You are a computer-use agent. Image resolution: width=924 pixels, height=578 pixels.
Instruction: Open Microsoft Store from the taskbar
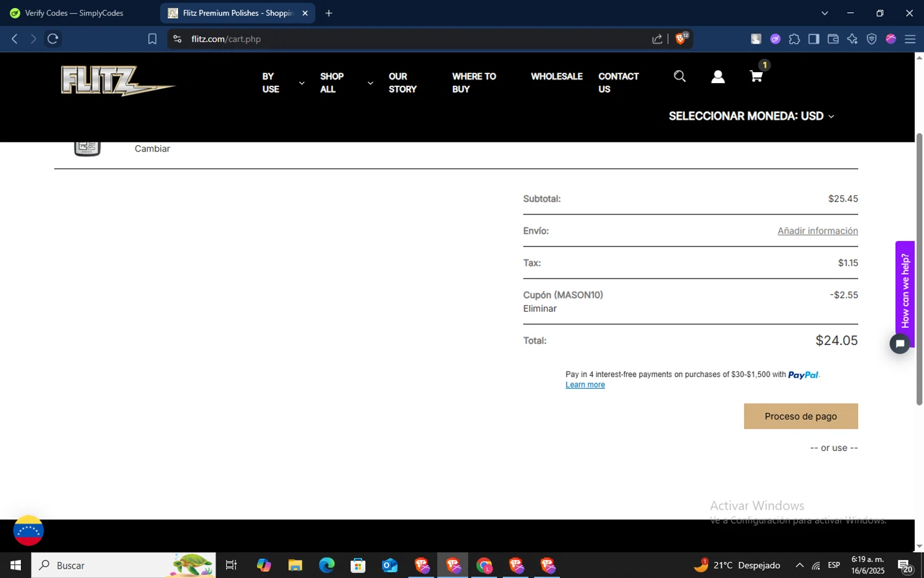pos(358,565)
